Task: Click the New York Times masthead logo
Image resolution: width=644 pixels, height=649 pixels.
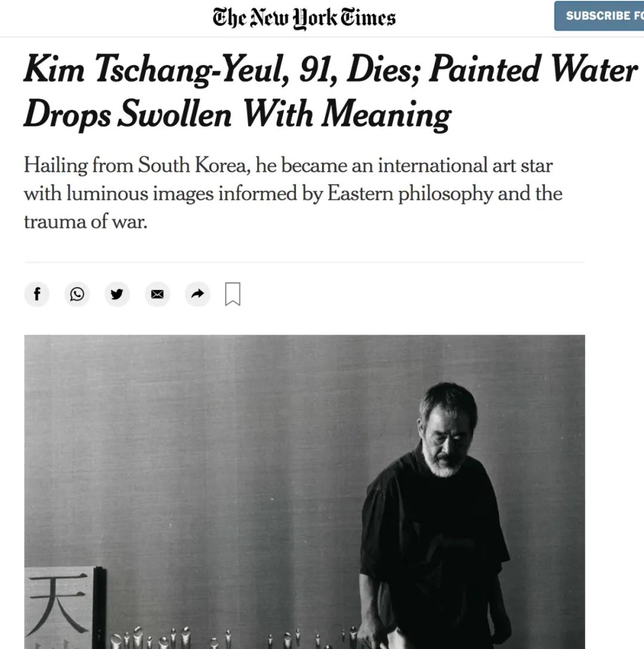Action: click(x=304, y=17)
